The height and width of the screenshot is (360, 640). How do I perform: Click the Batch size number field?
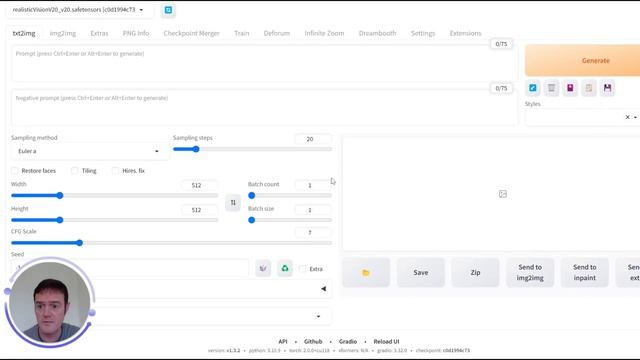313,210
